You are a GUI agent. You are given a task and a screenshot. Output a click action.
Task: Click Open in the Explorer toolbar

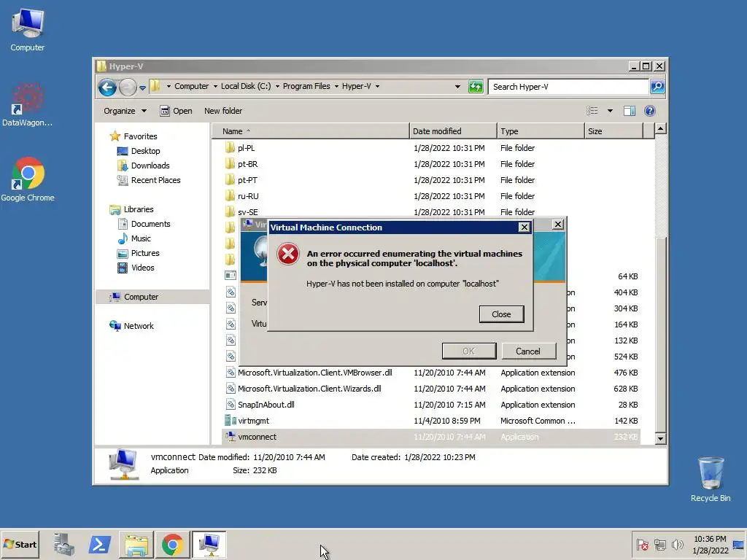click(x=177, y=111)
